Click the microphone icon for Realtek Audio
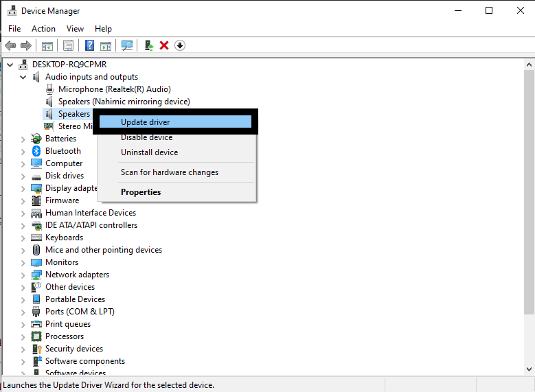Image resolution: width=535 pixels, height=392 pixels. [x=50, y=89]
